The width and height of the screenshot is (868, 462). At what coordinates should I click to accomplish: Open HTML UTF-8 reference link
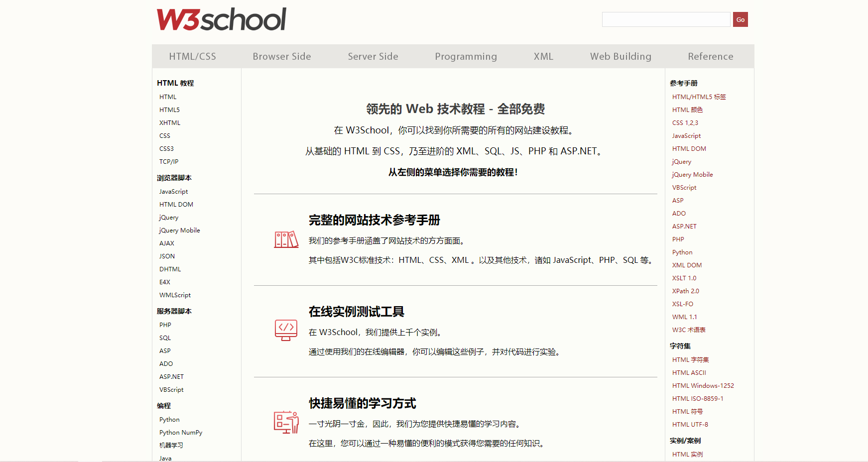[x=690, y=424]
